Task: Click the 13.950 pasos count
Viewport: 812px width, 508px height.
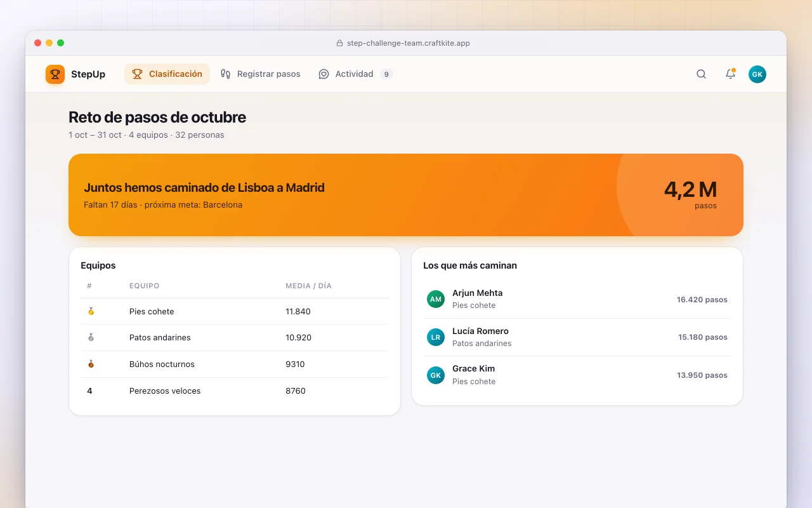Action: pos(702,375)
